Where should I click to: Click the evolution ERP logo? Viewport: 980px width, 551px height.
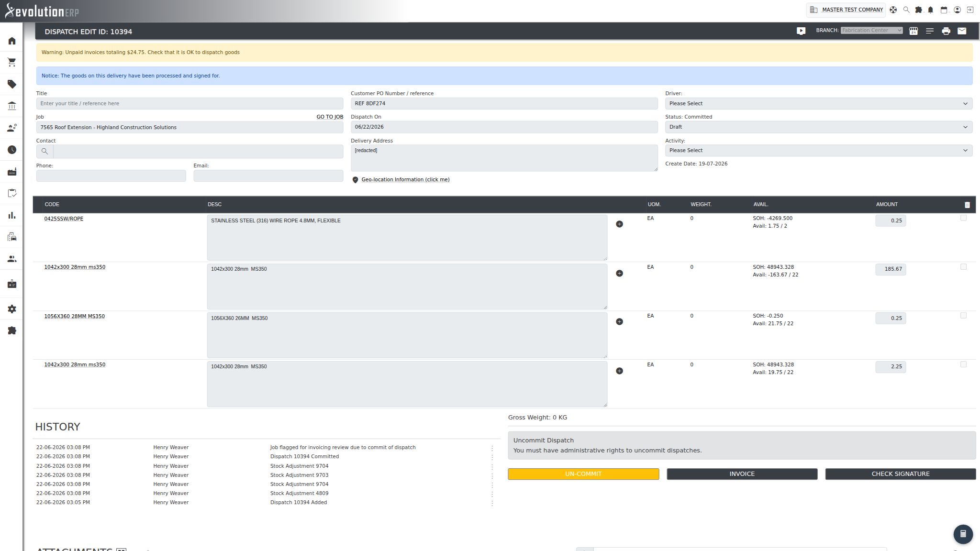[42, 11]
